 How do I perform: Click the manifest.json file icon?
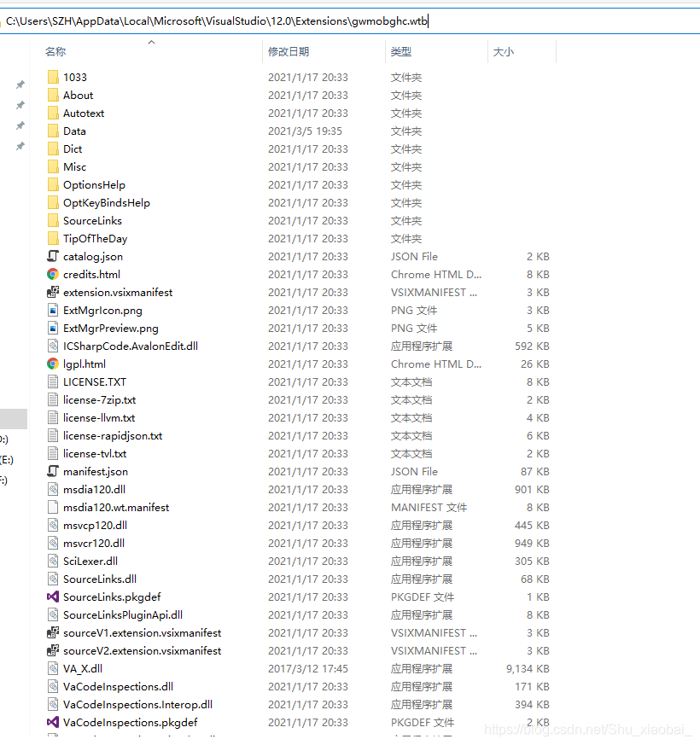point(53,471)
